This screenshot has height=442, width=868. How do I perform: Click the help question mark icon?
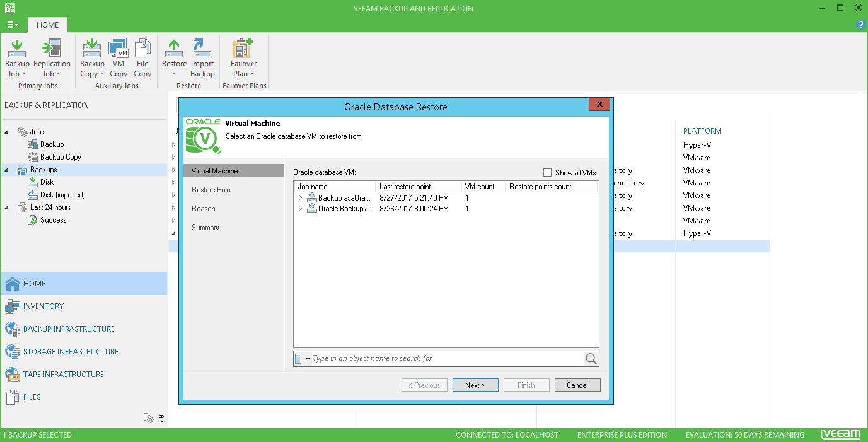(861, 25)
